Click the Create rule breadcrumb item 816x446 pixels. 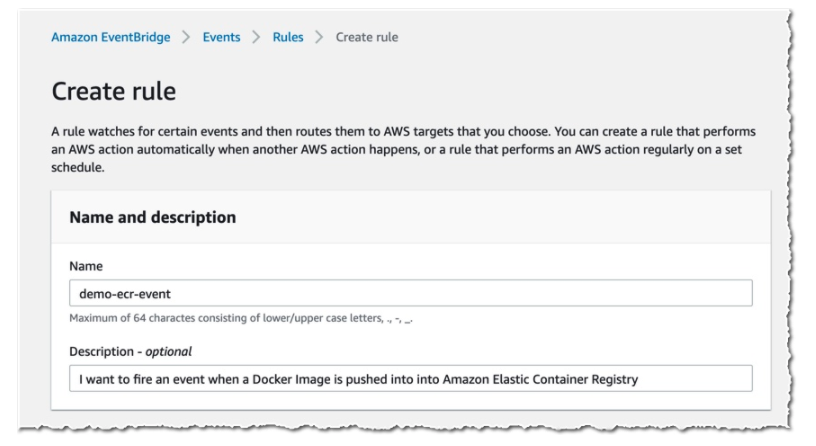tap(366, 37)
